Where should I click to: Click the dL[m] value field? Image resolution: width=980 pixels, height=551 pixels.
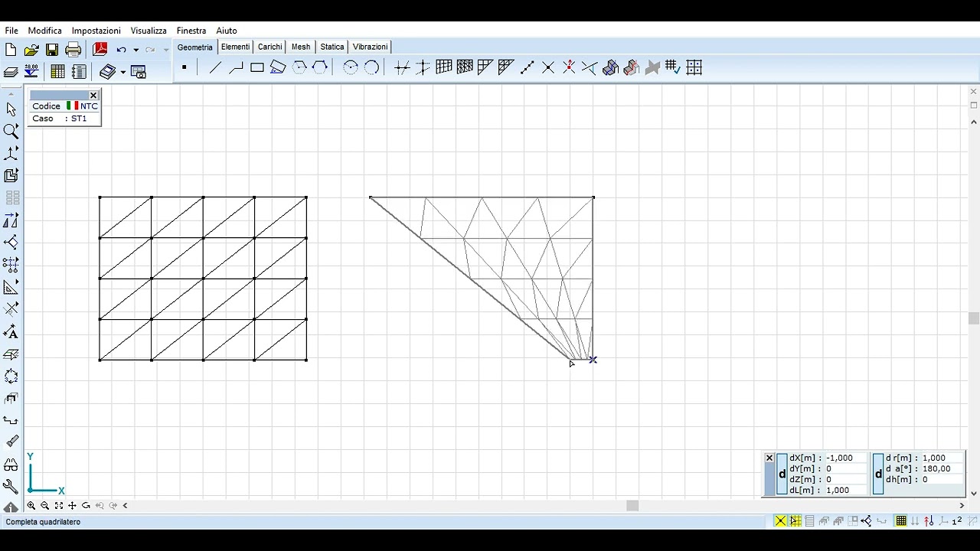845,490
